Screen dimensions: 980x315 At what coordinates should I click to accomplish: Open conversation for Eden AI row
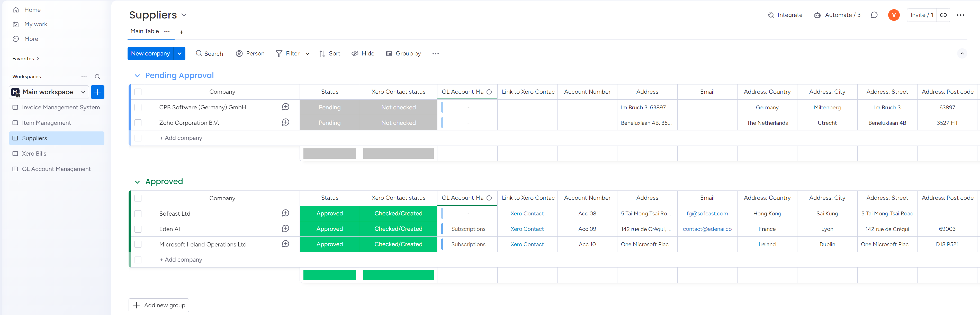point(285,228)
